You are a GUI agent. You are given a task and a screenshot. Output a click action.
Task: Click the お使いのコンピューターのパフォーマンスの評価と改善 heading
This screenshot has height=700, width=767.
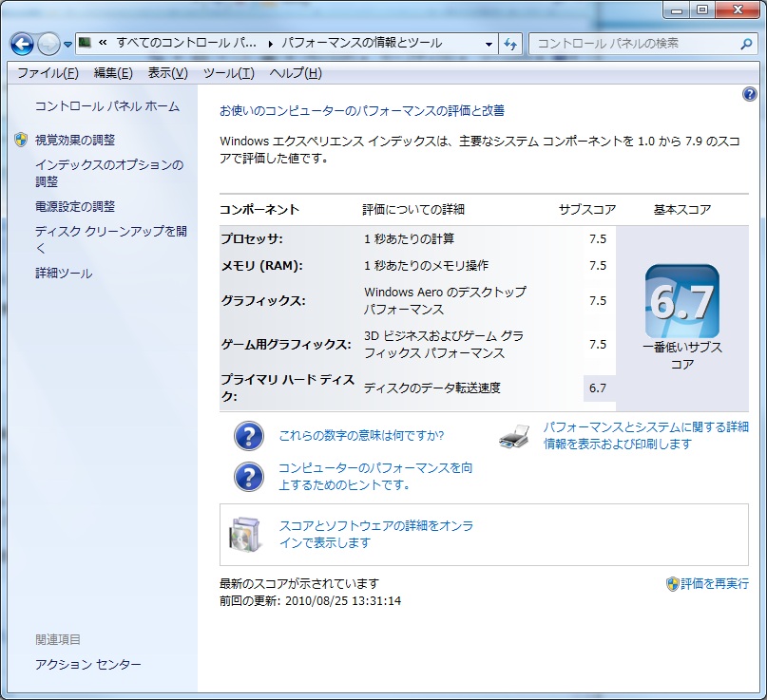point(362,110)
